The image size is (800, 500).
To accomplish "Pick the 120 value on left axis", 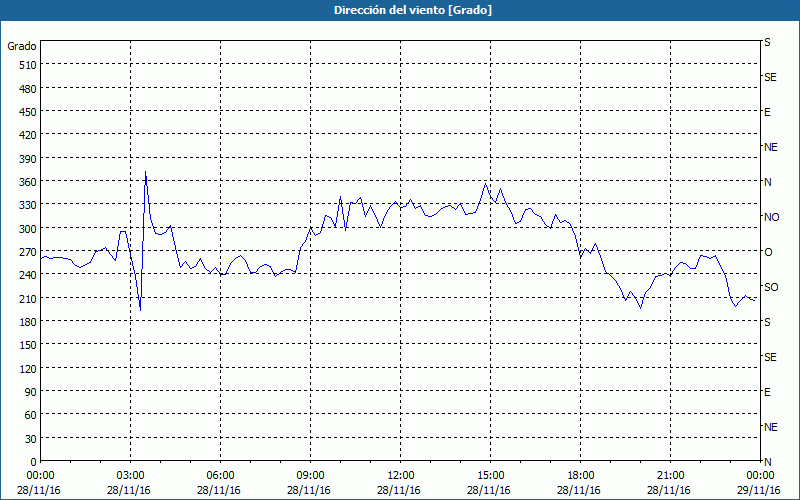I will pos(28,368).
